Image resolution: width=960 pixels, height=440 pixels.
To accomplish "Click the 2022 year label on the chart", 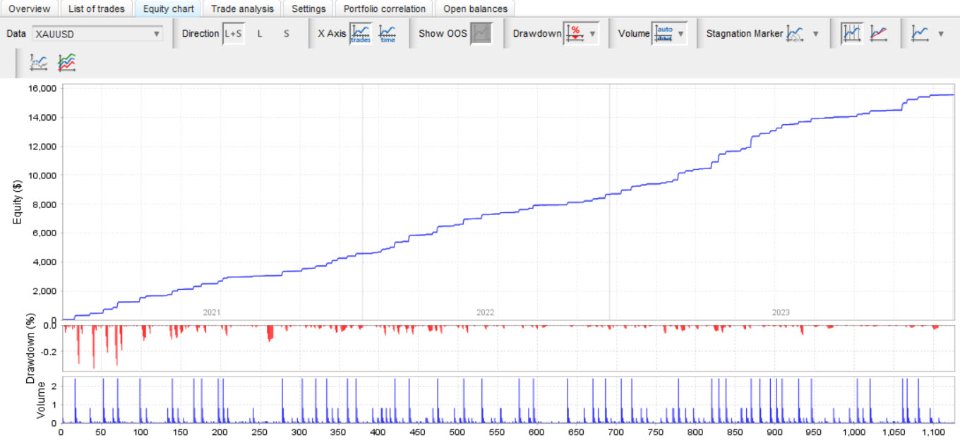I will coord(485,313).
